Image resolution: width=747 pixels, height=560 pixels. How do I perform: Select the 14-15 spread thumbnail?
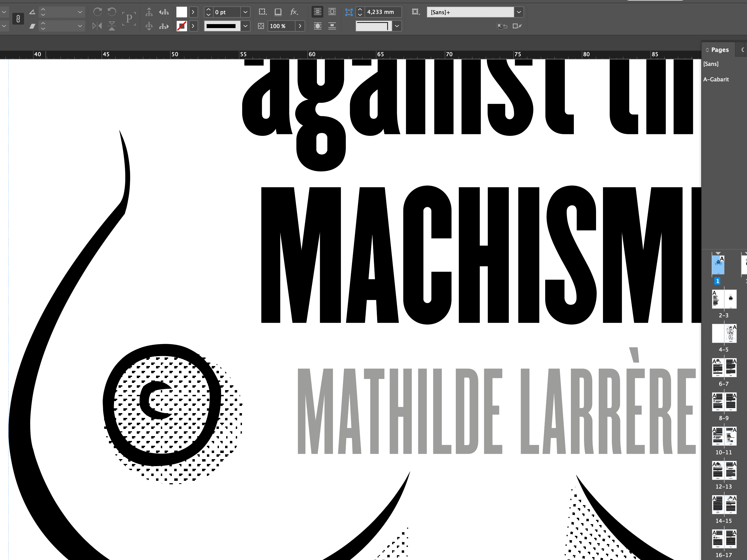(x=724, y=504)
